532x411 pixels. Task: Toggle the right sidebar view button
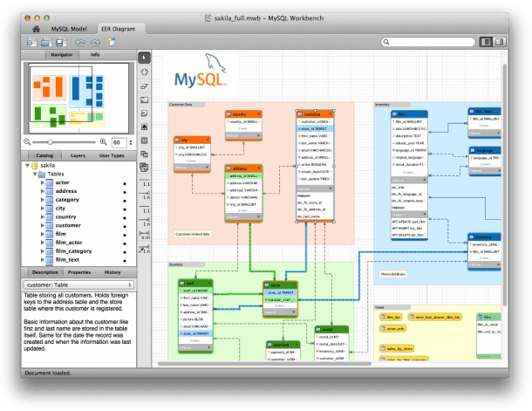499,42
